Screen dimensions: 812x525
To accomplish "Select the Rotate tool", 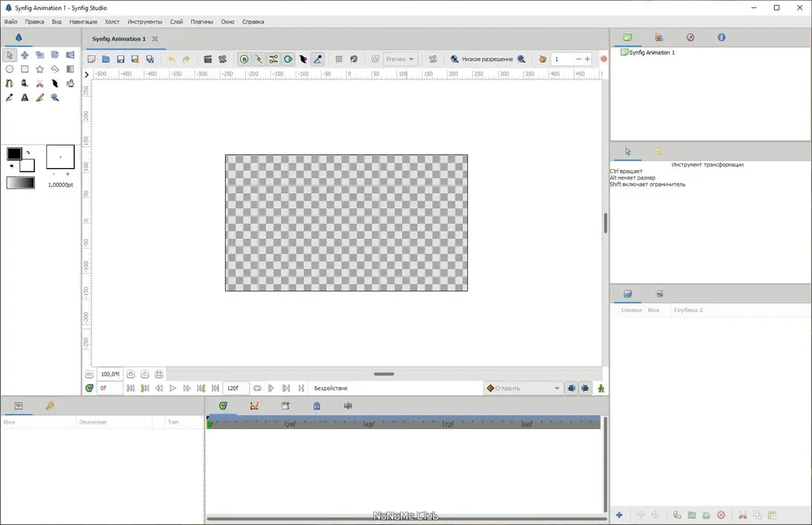I will [x=55, y=55].
